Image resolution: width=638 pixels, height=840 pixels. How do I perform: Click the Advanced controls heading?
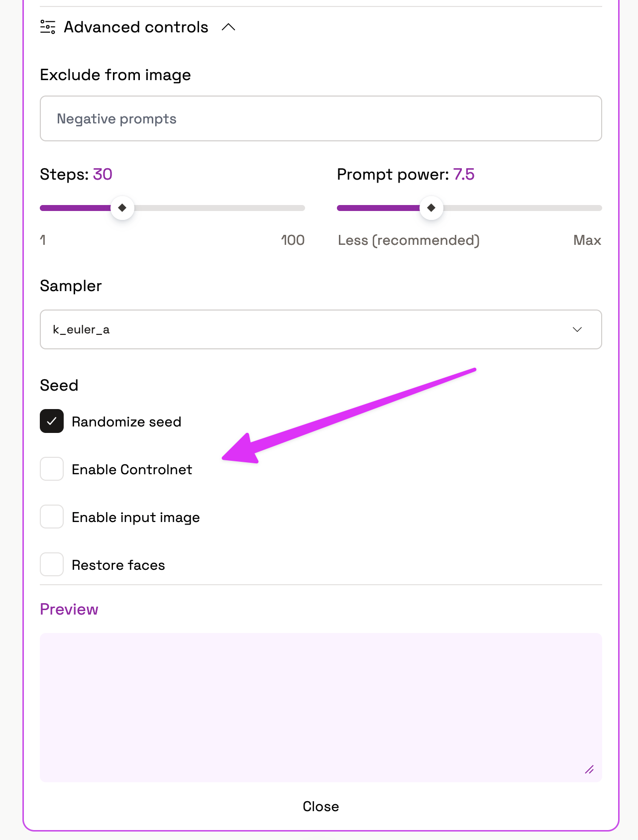136,27
